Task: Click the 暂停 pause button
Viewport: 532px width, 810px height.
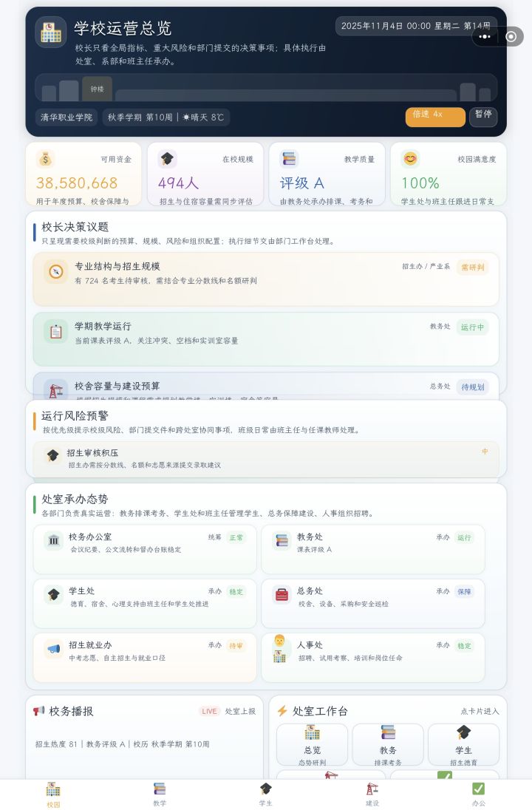Action: (483, 118)
